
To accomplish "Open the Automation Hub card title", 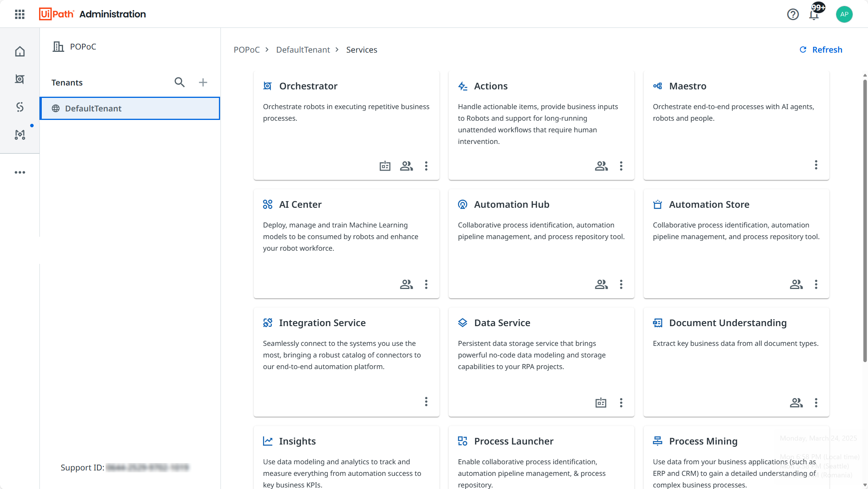I will click(x=512, y=204).
